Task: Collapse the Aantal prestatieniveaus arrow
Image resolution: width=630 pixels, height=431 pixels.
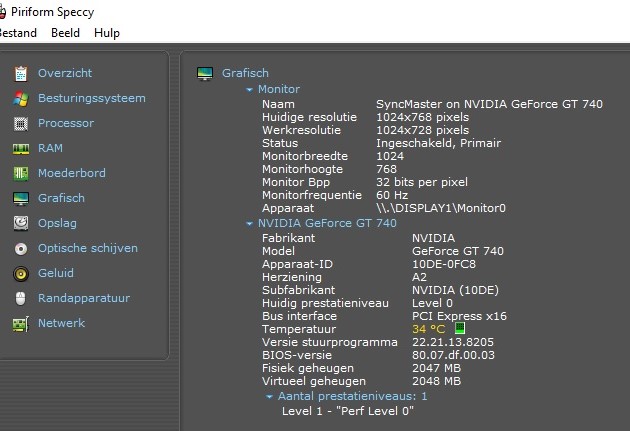Action: pos(270,397)
